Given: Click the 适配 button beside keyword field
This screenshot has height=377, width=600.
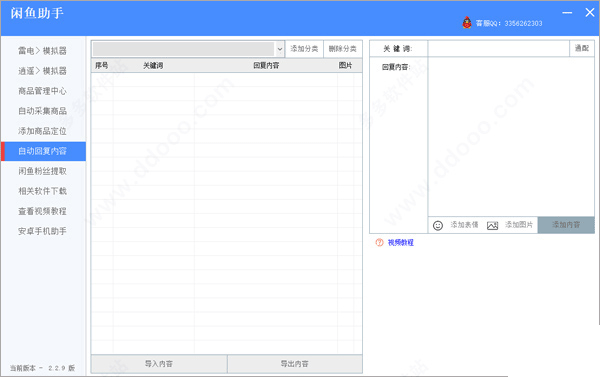Looking at the screenshot, I should 582,48.
